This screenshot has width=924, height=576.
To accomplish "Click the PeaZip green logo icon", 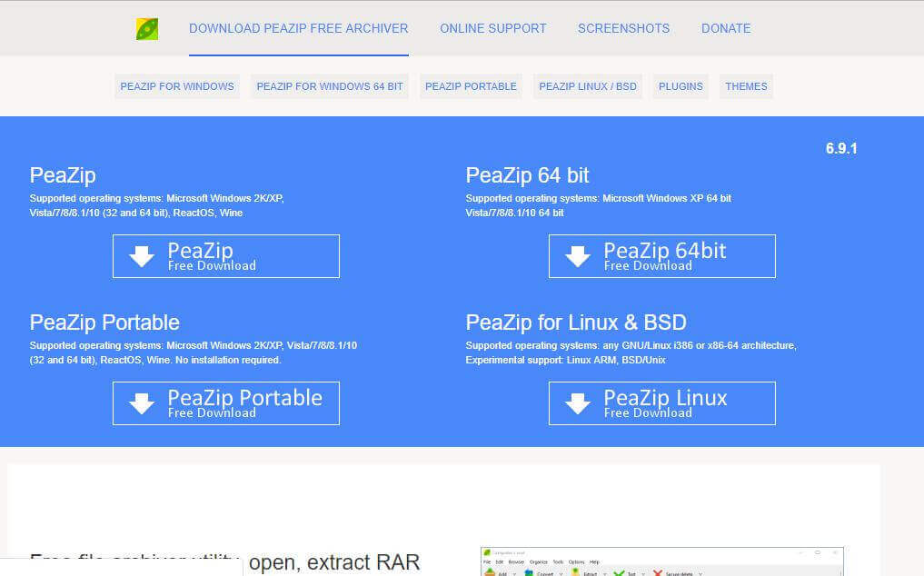I will [x=147, y=29].
